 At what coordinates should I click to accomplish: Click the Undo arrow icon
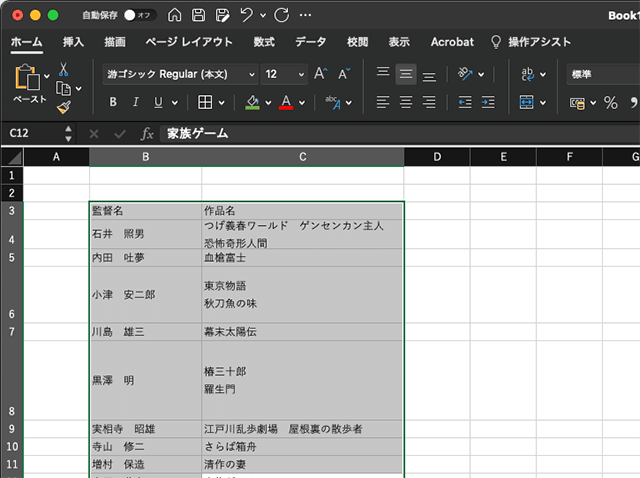[x=246, y=15]
